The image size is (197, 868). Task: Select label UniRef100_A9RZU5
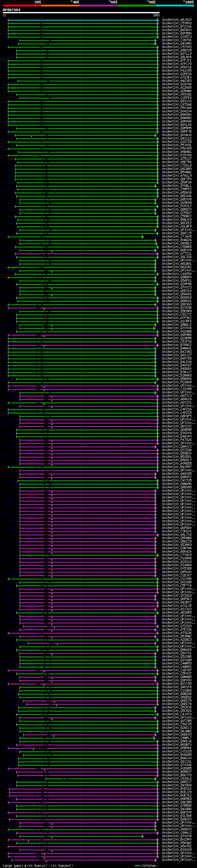point(177,50)
